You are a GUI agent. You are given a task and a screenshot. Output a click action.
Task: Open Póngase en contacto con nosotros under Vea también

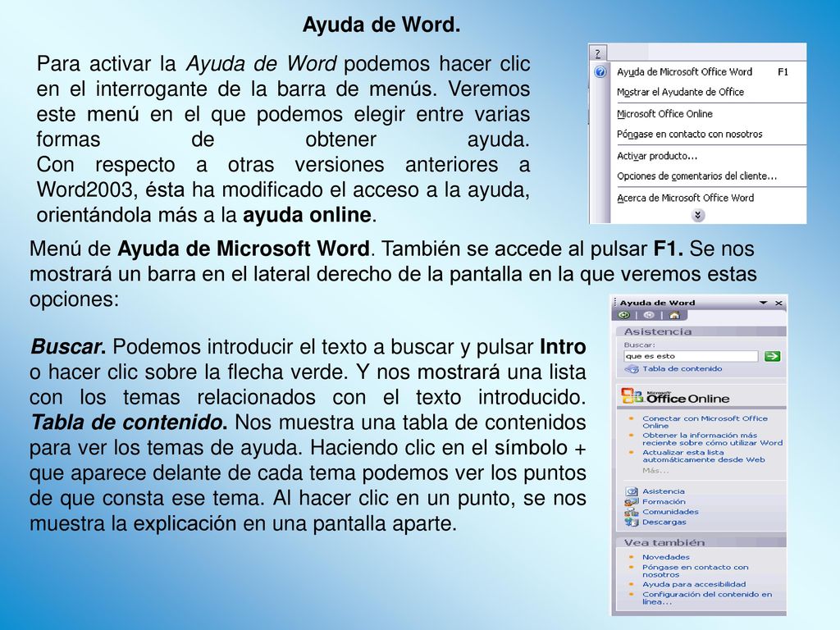(696, 571)
